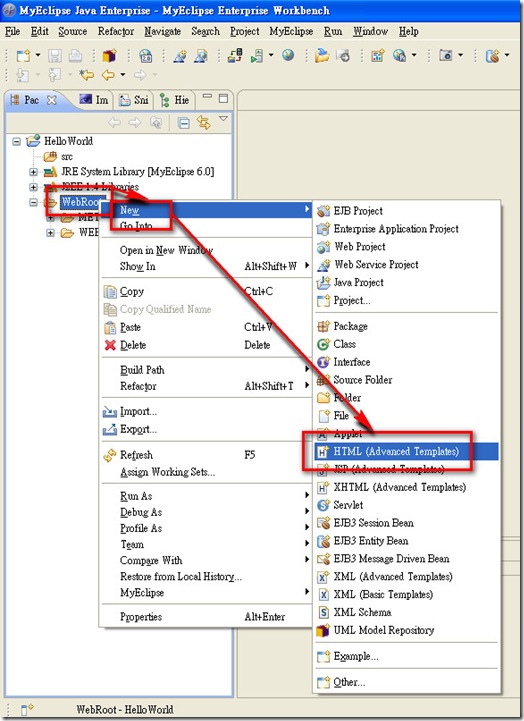Select Other... in the New submenu
The height and width of the screenshot is (721, 524).
406,682
